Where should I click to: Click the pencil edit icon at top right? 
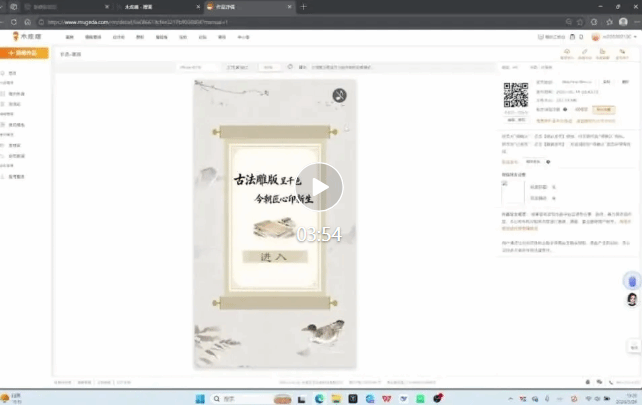[585, 54]
